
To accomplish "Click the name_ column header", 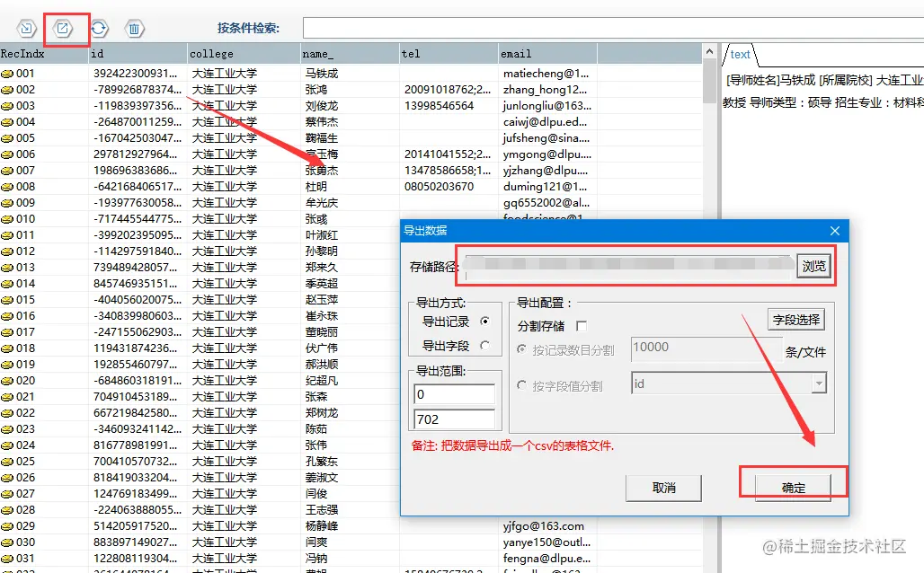I will click(350, 54).
